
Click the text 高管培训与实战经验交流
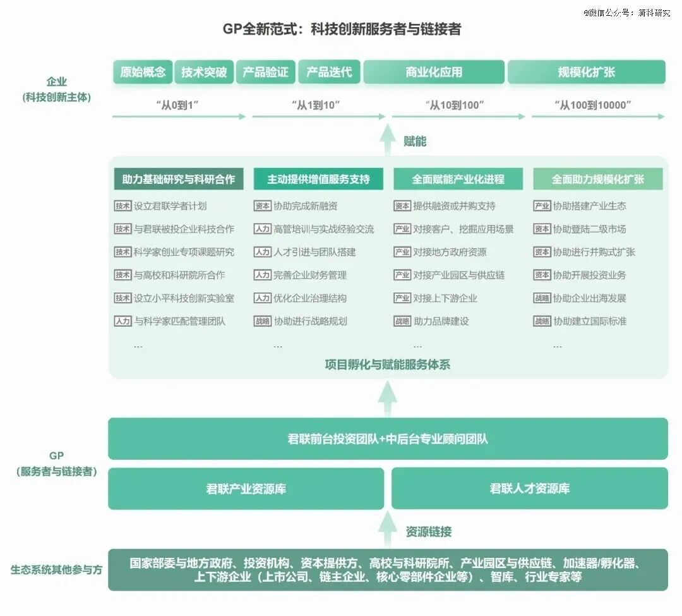[323, 229]
